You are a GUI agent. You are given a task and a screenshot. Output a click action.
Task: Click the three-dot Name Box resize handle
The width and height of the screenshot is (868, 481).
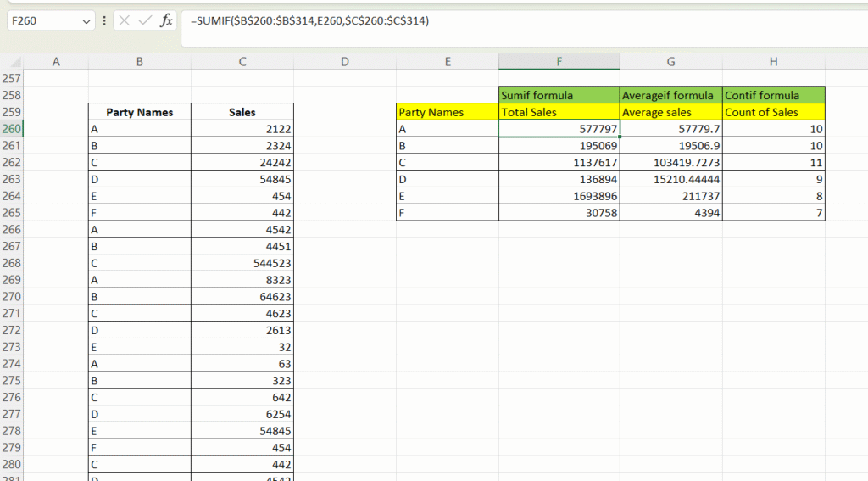104,20
